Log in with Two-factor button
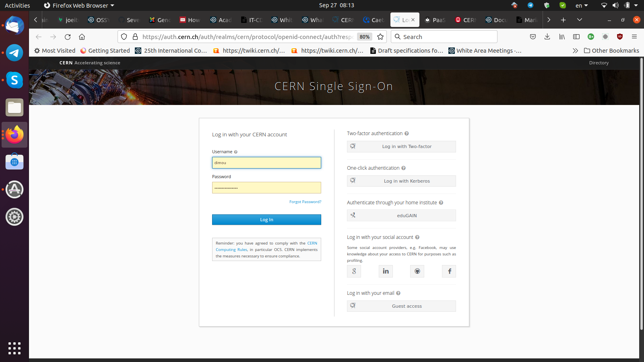This screenshot has width=644, height=362. (x=401, y=146)
